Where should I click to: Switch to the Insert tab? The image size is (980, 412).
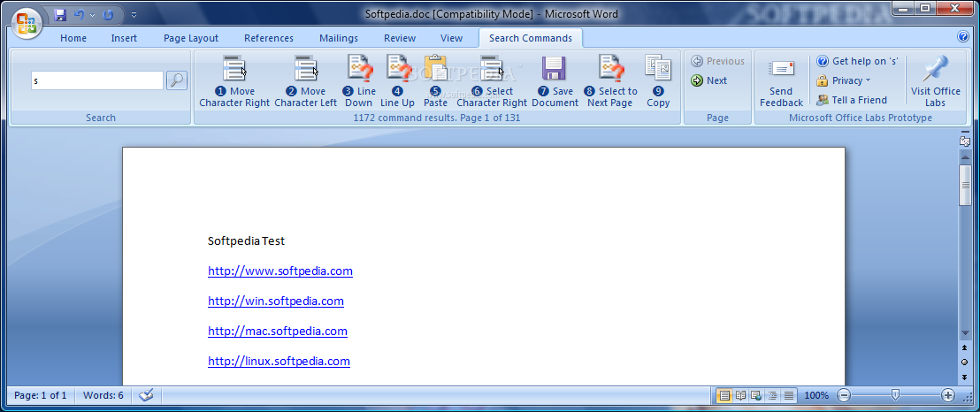click(124, 38)
